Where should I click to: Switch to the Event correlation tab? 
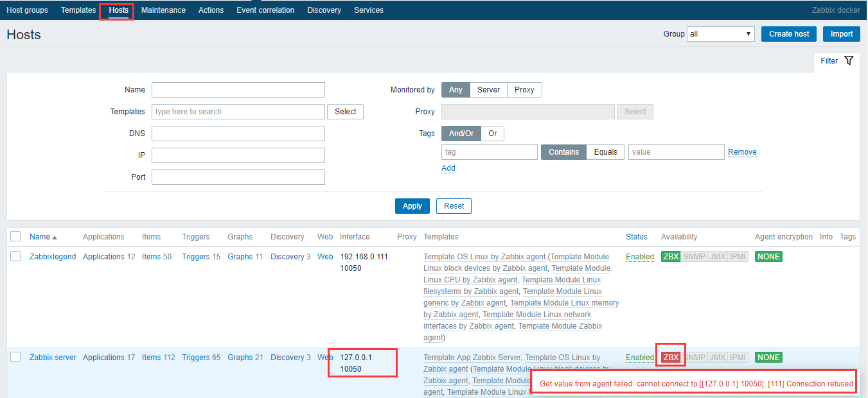click(265, 10)
